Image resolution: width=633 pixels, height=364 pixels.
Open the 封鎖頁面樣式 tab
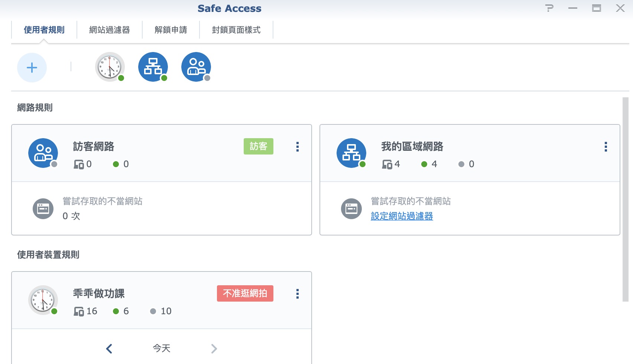(236, 30)
